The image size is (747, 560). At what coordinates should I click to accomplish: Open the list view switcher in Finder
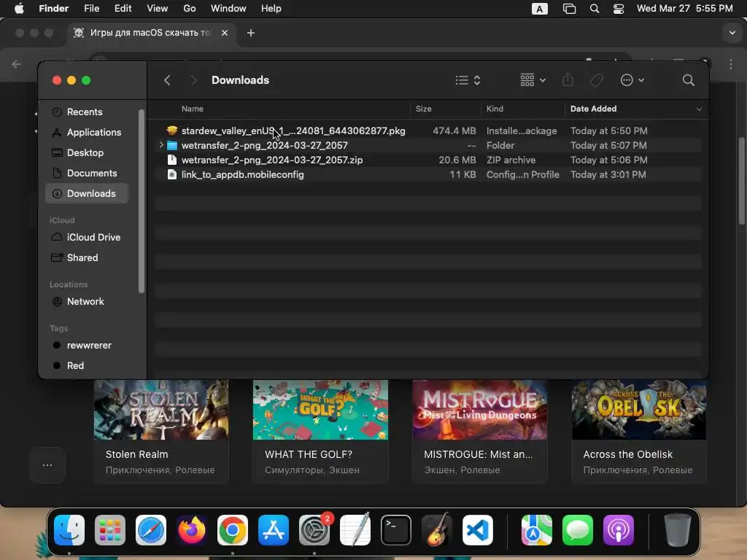tap(468, 80)
